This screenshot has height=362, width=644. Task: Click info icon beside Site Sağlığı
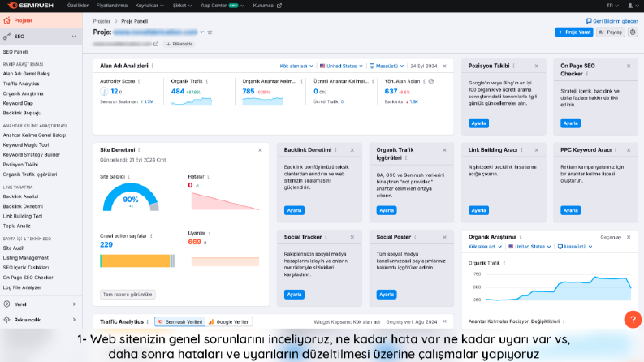click(x=129, y=176)
